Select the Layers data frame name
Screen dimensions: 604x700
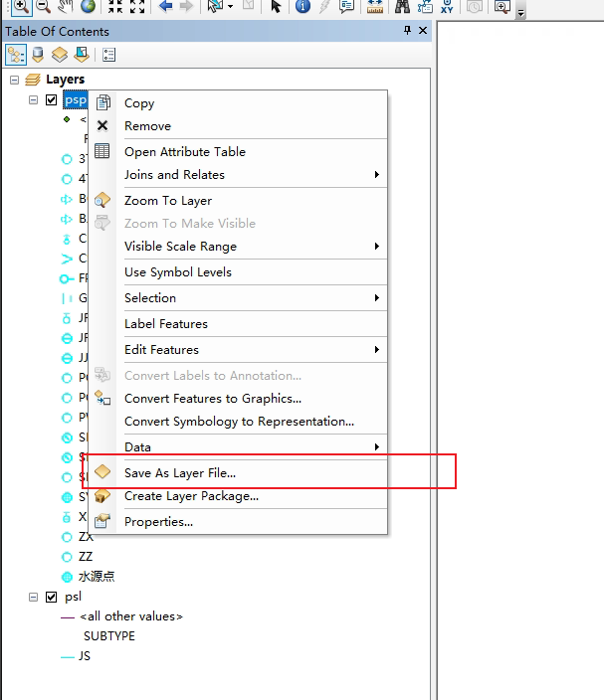coord(66,80)
